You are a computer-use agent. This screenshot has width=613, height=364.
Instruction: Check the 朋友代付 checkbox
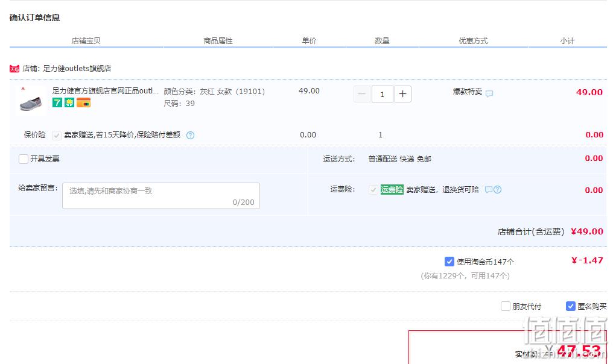(506, 306)
